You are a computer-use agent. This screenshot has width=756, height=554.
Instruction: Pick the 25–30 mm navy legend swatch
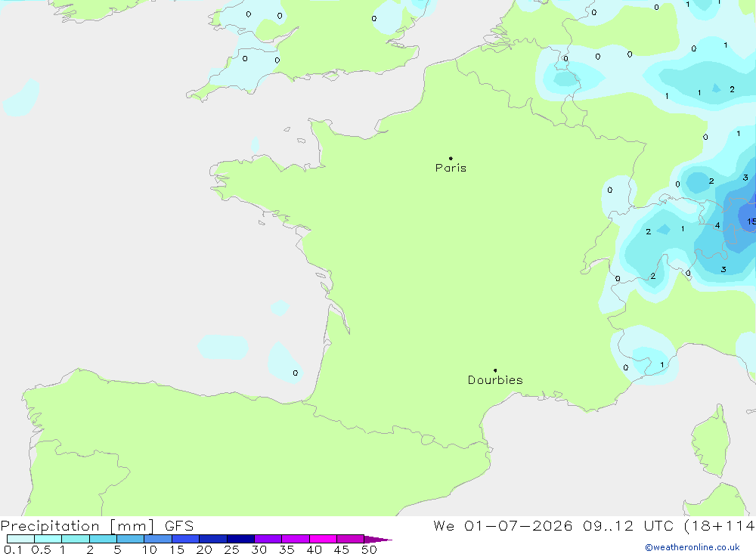tap(240, 539)
